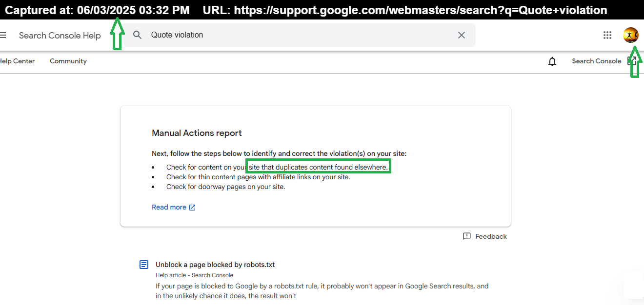Viewport: 644px width, 305px height.
Task: Open the Search Console external link
Action: click(x=604, y=61)
